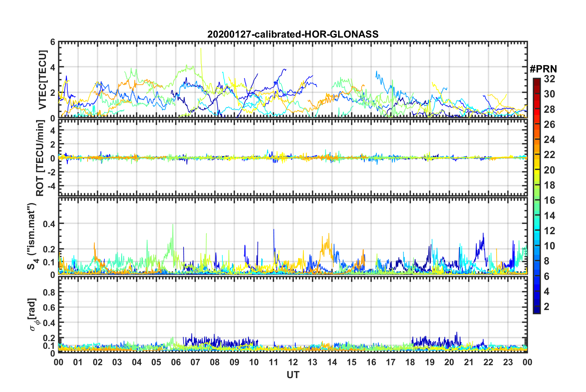Viewport: 586px width, 392px height.
Task: Click the σφ[rad] y-axis label
Action: click(33, 314)
